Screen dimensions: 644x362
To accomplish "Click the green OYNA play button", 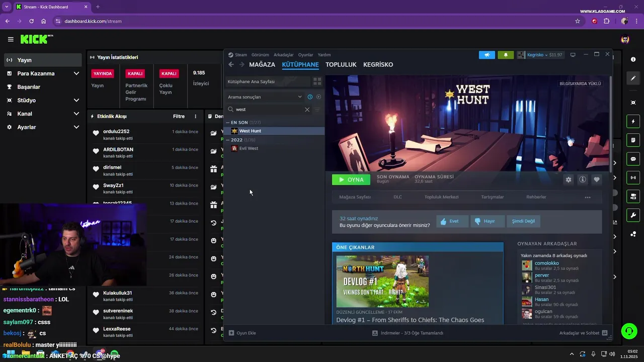I will tap(351, 179).
